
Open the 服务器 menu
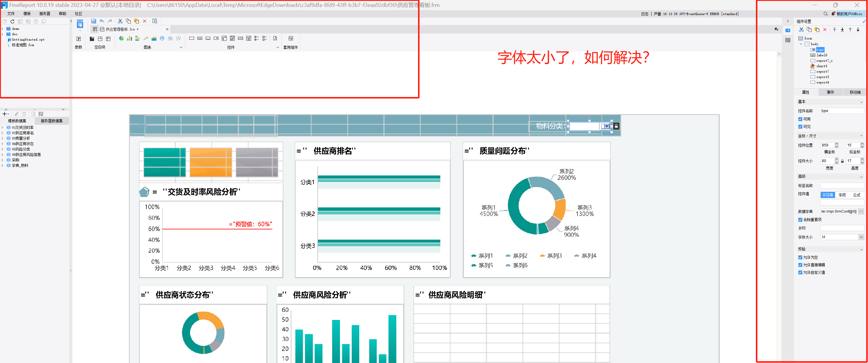tap(45, 14)
